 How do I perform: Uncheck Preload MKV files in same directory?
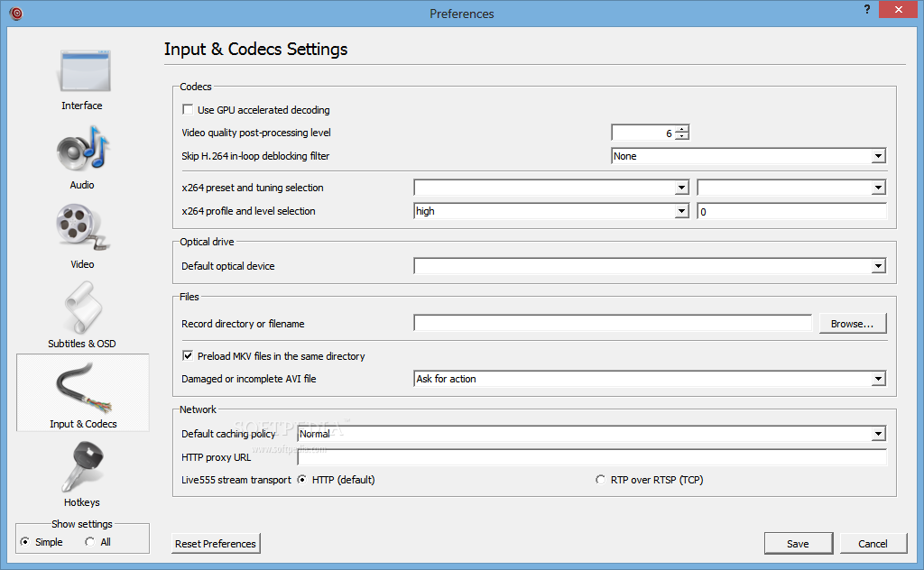(188, 356)
